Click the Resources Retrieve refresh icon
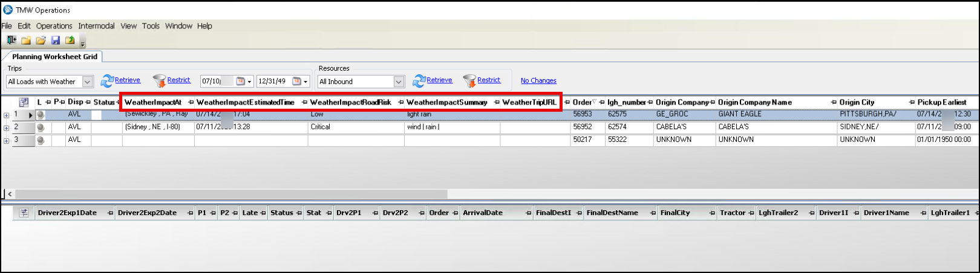The height and width of the screenshot is (273, 980). coord(419,81)
